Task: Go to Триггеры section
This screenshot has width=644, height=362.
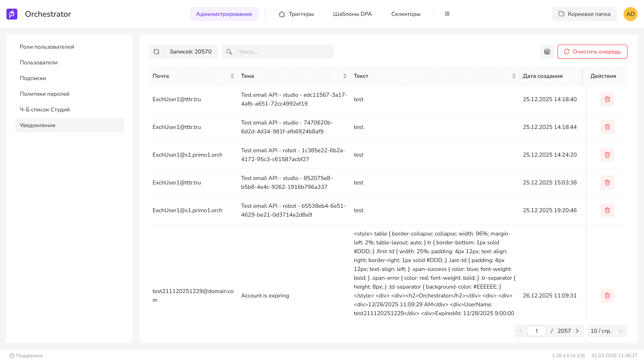Action: click(296, 14)
